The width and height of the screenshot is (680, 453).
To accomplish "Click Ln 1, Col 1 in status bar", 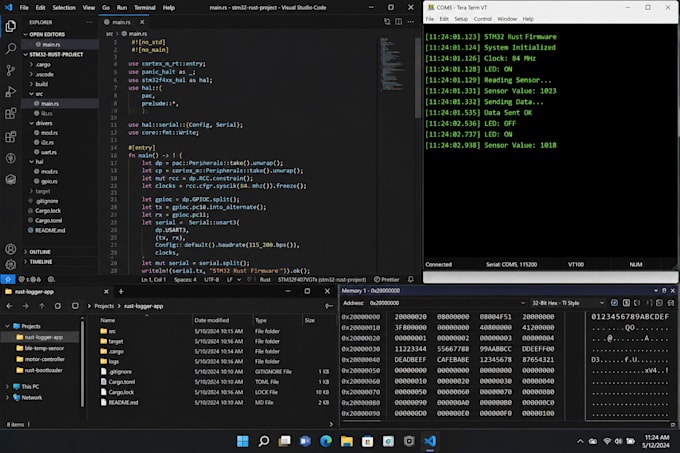I will click(154, 280).
